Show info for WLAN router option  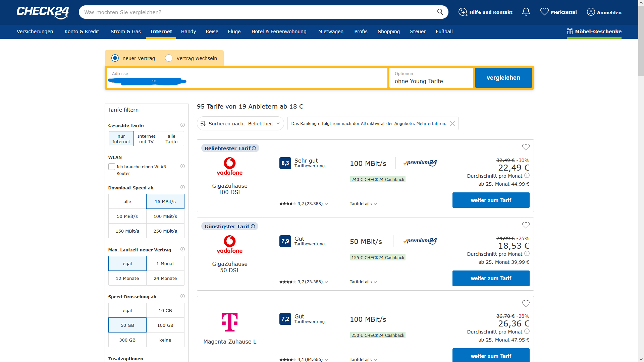coord(182,166)
